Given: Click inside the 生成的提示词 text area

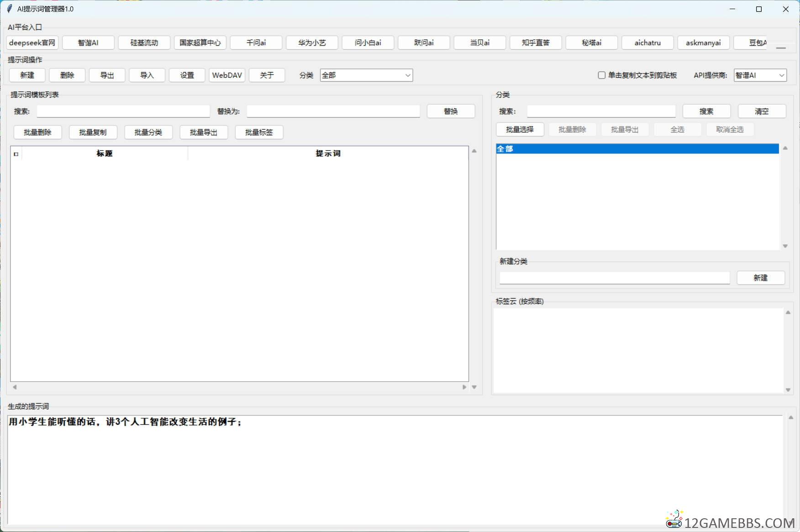Looking at the screenshot, I should coord(395,469).
